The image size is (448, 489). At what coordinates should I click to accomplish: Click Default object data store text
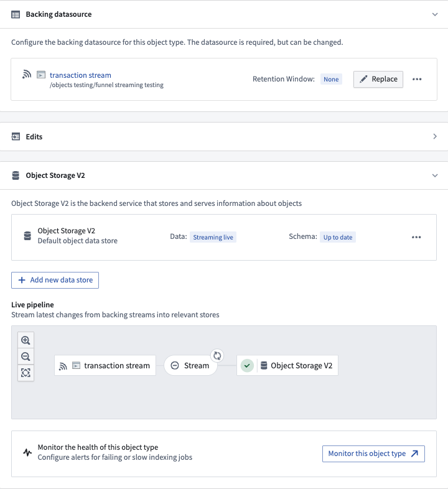coord(77,241)
